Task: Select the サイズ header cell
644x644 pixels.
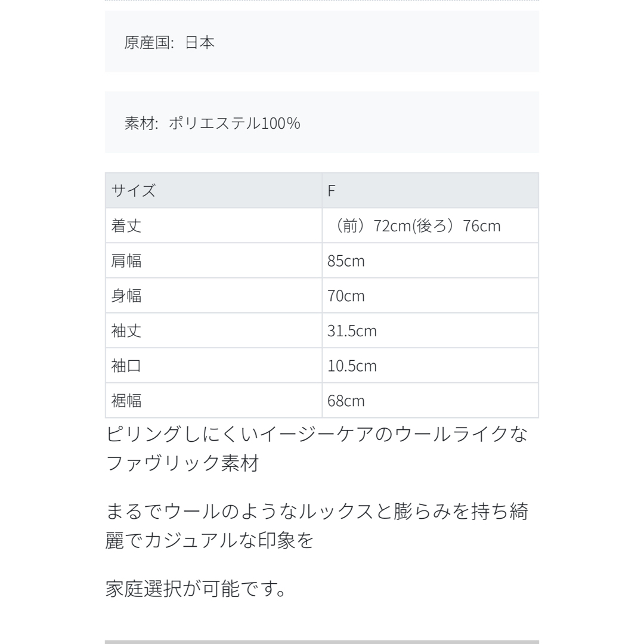Action: pos(213,191)
